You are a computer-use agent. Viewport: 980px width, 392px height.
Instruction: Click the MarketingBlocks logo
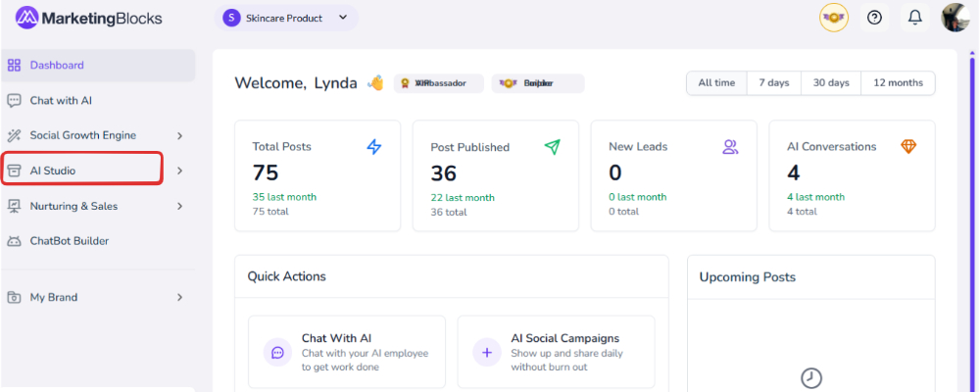point(89,18)
